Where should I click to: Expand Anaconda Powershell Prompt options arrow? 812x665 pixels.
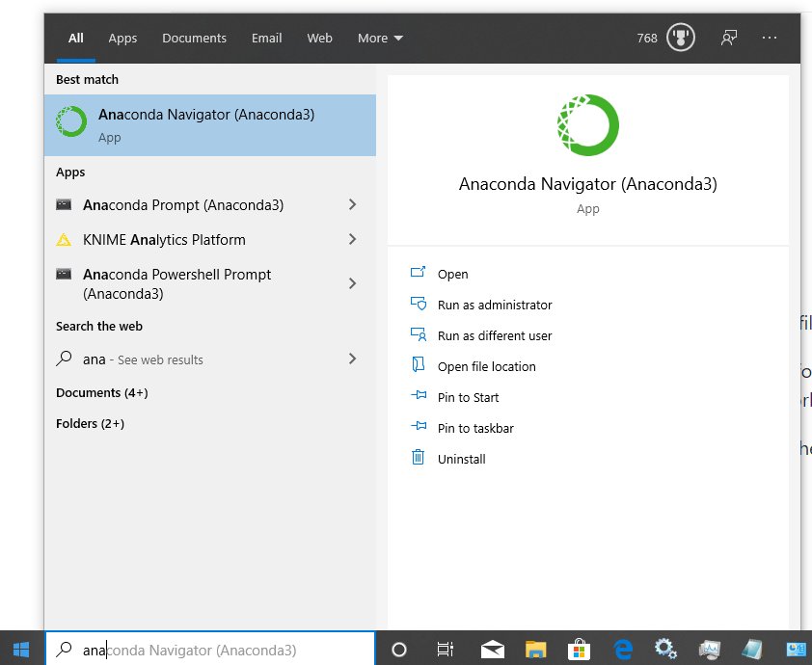click(353, 283)
